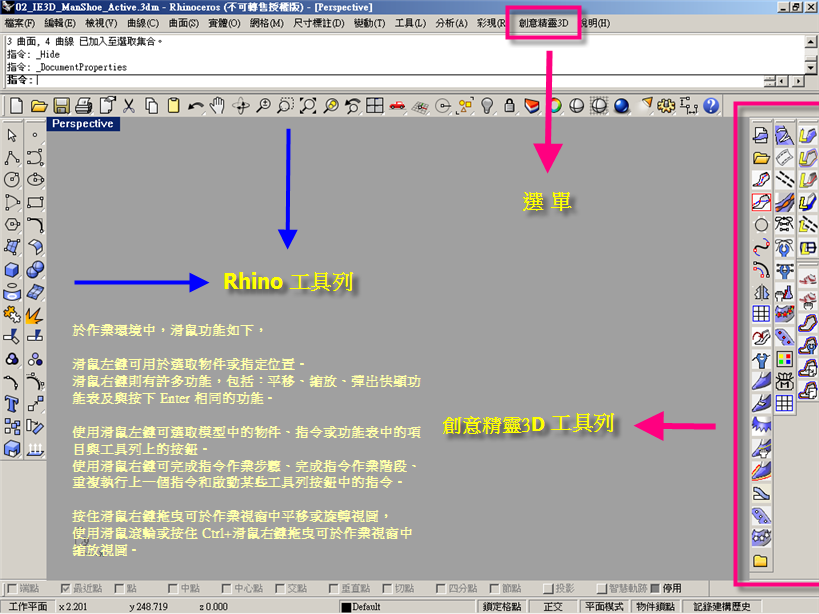Screen dimensions: 819x614
Task: Select the Polyline tool in the left toolbar
Action: pos(12,158)
